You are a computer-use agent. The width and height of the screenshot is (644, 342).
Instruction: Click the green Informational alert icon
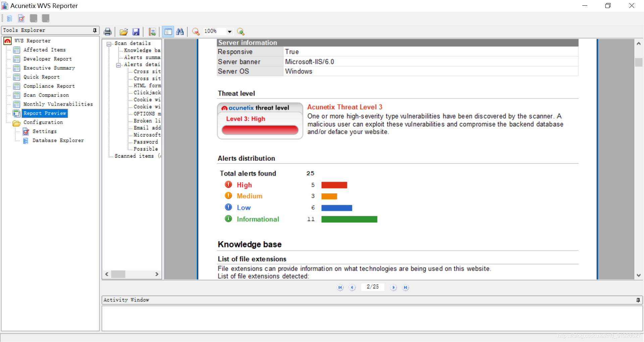(x=228, y=219)
